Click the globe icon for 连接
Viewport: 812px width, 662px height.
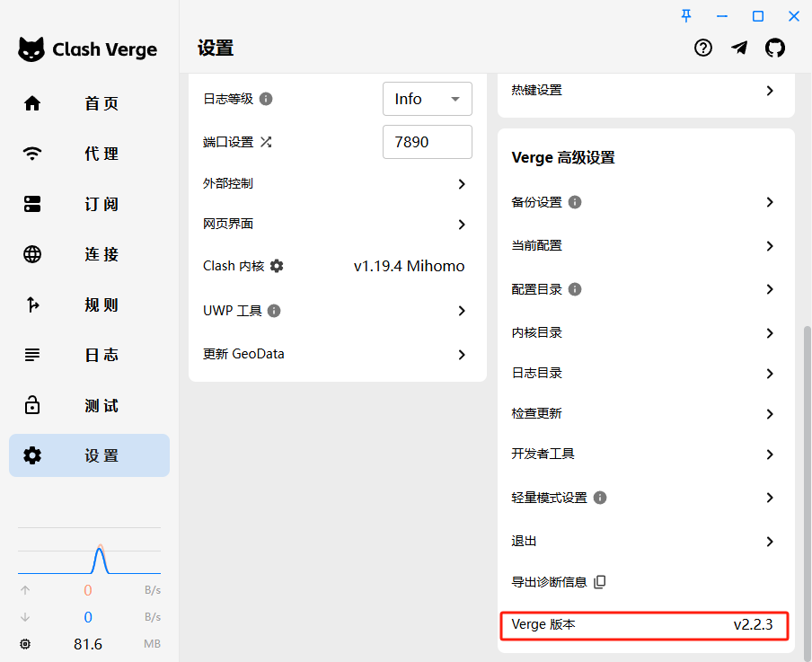[32, 254]
